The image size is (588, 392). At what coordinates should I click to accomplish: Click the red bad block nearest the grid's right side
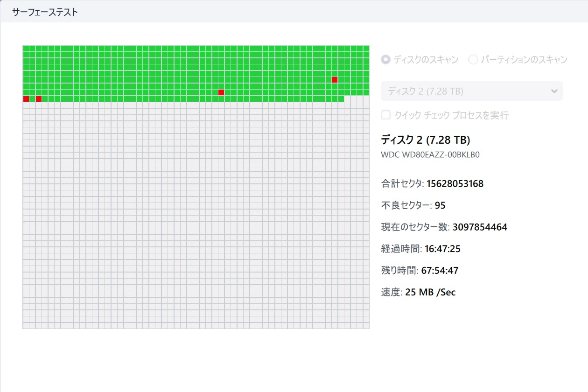(335, 80)
